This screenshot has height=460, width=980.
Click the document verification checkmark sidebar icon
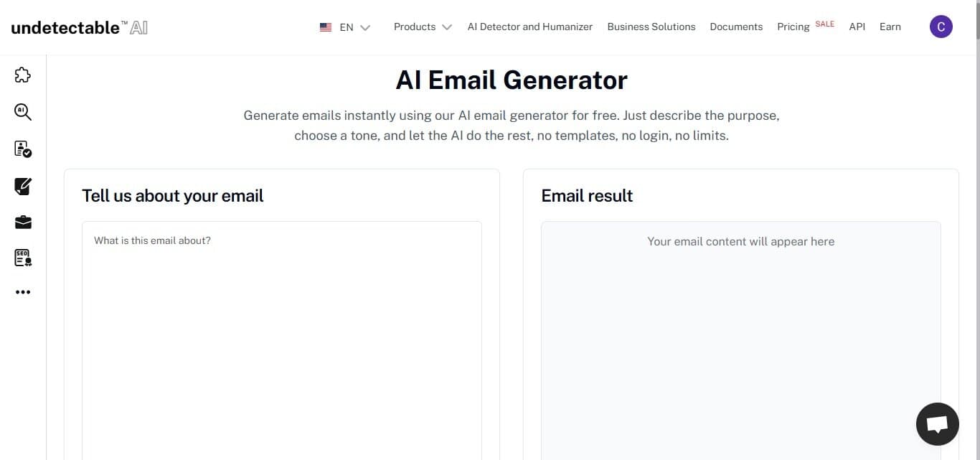click(23, 149)
